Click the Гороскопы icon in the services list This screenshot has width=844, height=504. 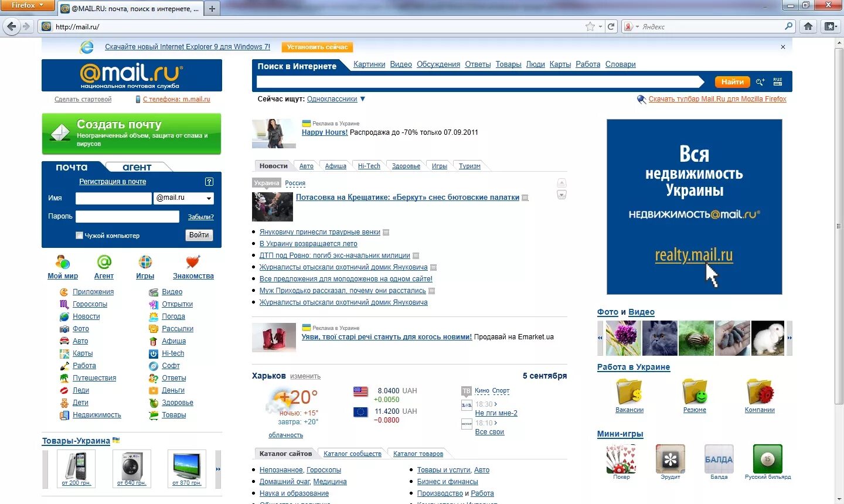pyautogui.click(x=64, y=304)
